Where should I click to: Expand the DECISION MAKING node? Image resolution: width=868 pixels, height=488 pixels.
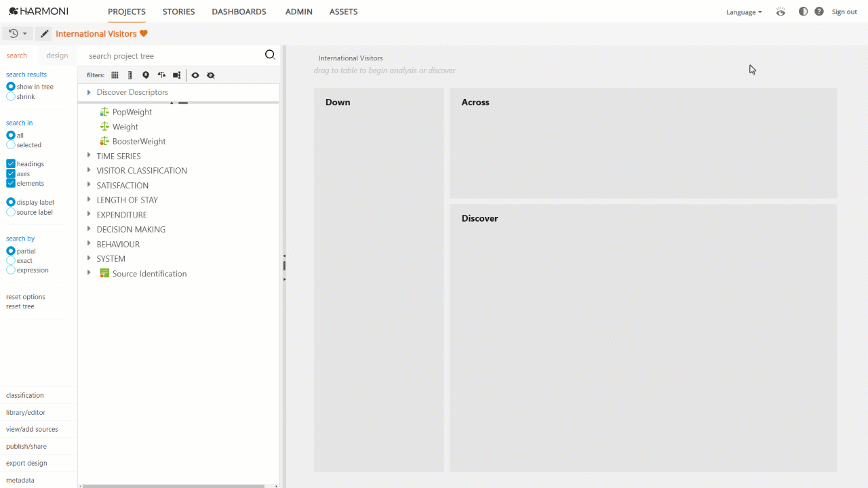coord(89,229)
